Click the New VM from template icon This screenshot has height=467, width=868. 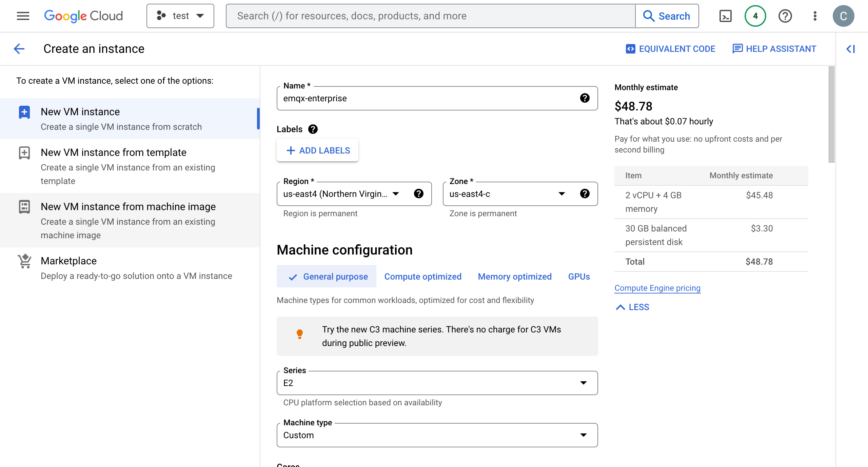coord(25,153)
